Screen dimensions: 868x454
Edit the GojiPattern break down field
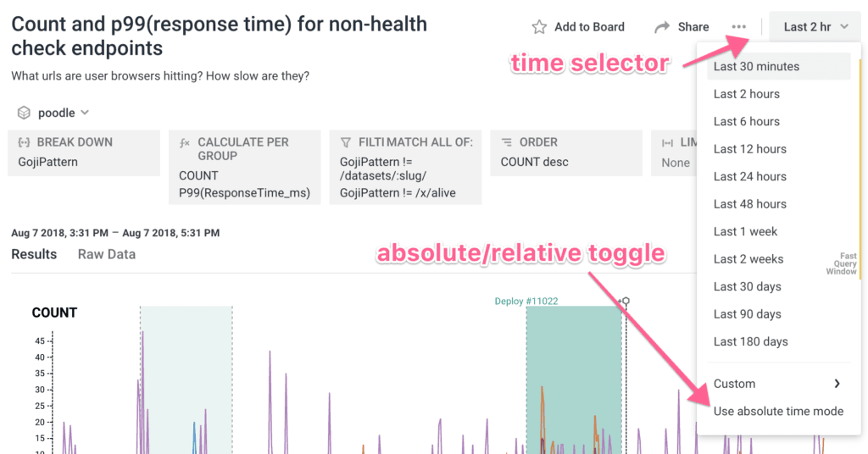pos(47,162)
